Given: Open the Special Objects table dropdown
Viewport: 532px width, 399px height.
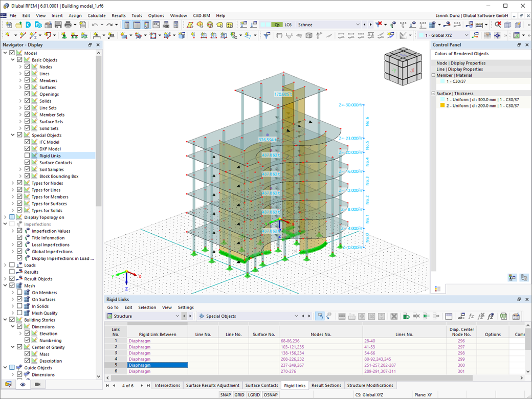Looking at the screenshot, I should (x=296, y=316).
